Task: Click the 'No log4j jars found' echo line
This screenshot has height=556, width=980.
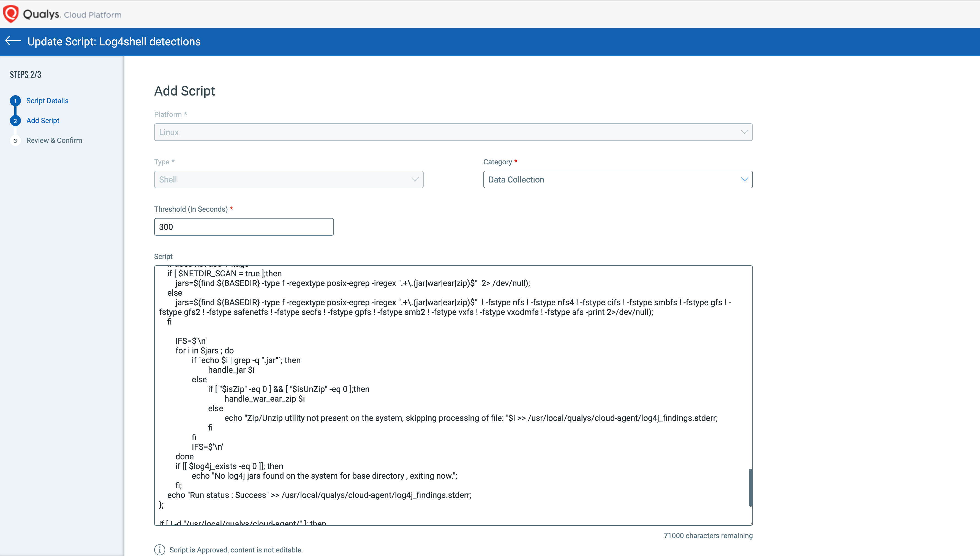Action: coord(325,476)
